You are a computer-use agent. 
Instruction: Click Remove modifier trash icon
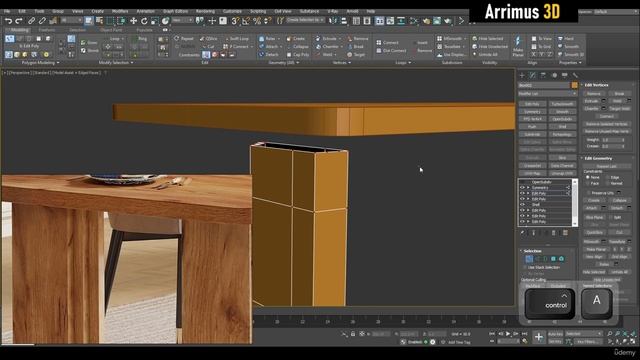coord(553,233)
